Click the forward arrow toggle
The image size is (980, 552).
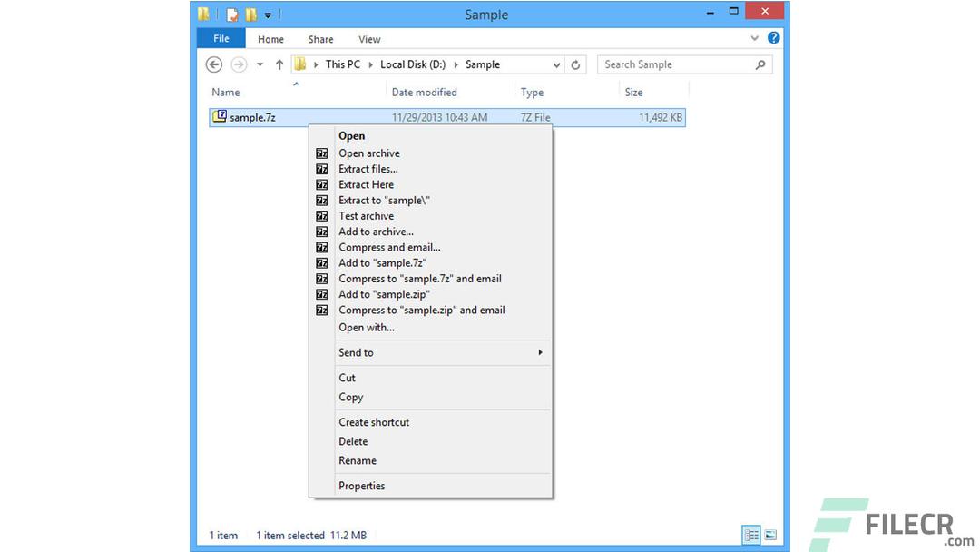click(x=239, y=64)
